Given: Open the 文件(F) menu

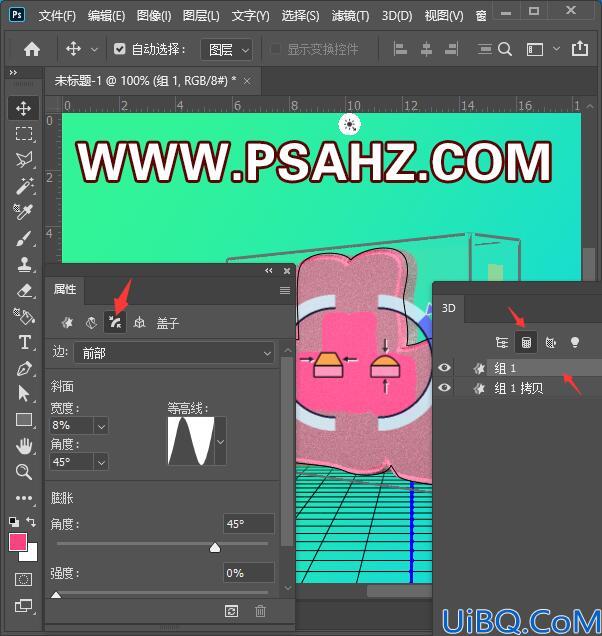Looking at the screenshot, I should [57, 16].
